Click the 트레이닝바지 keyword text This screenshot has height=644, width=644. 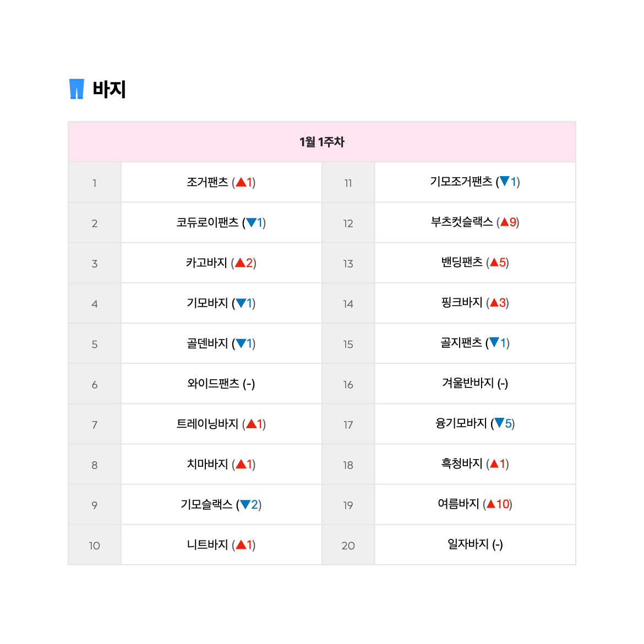click(x=208, y=424)
